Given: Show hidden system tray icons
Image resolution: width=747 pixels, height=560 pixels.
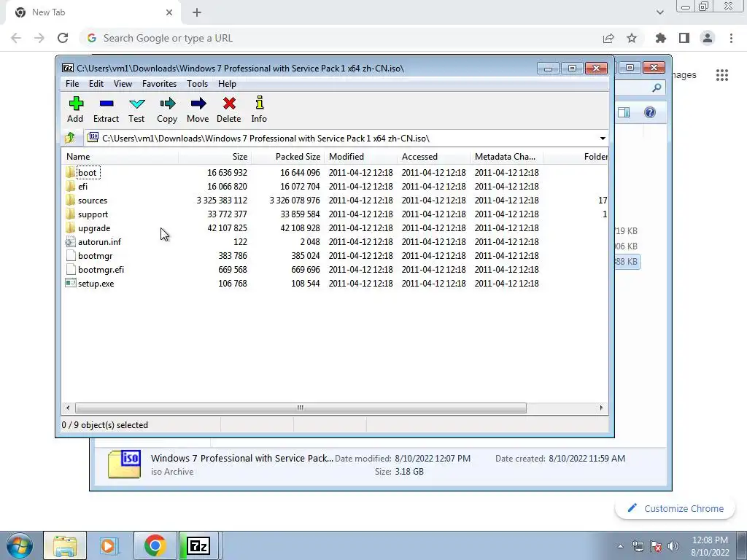Looking at the screenshot, I should (620, 546).
